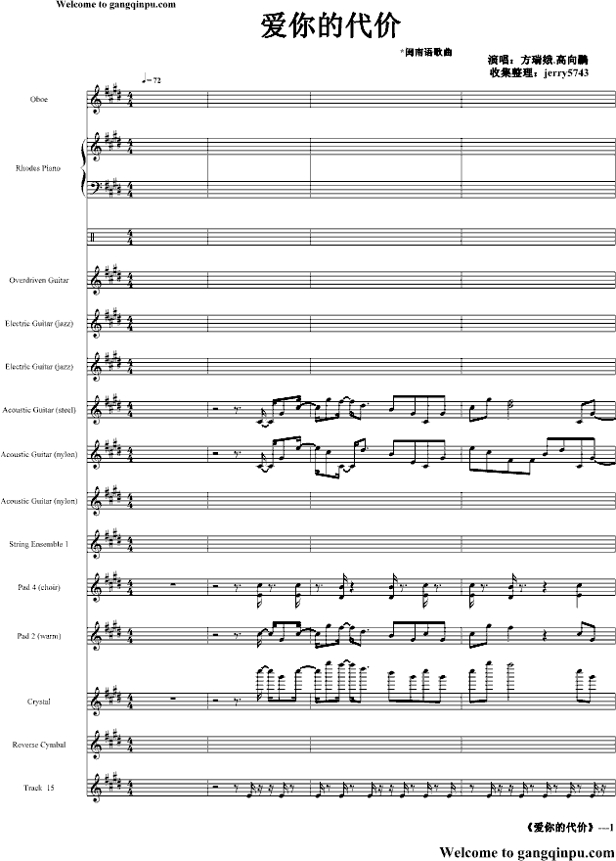Click the Crystal staff treble clef

pos(96,702)
